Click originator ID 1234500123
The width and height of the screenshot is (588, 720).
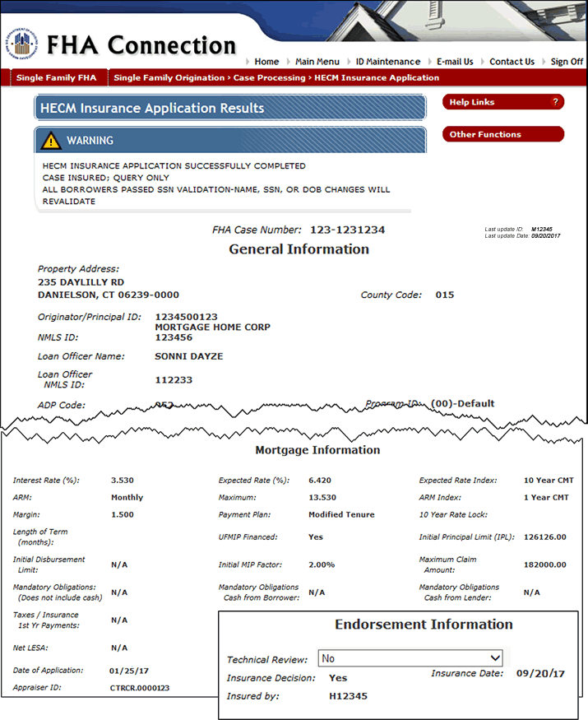coord(187,317)
